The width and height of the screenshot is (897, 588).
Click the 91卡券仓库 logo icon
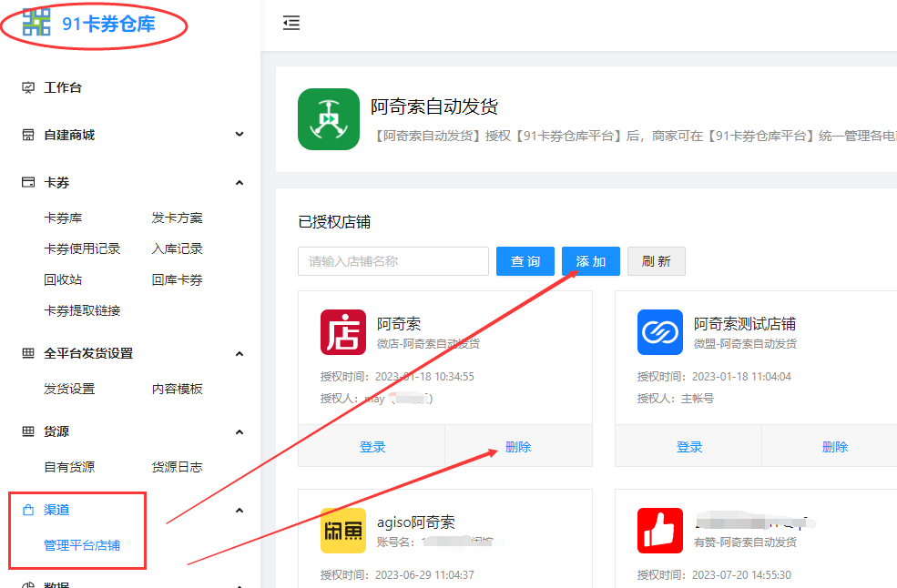click(36, 23)
